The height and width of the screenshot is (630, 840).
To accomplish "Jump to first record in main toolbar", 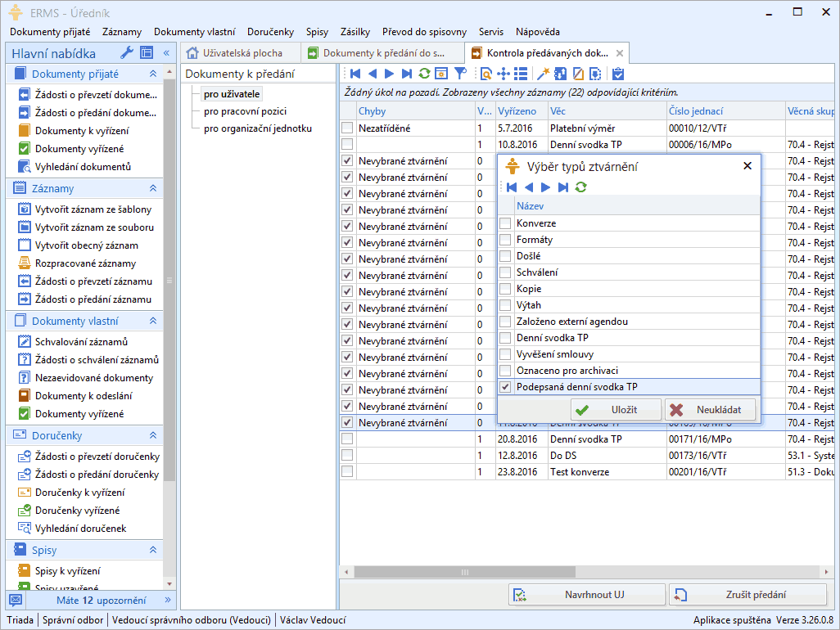I will [355, 74].
